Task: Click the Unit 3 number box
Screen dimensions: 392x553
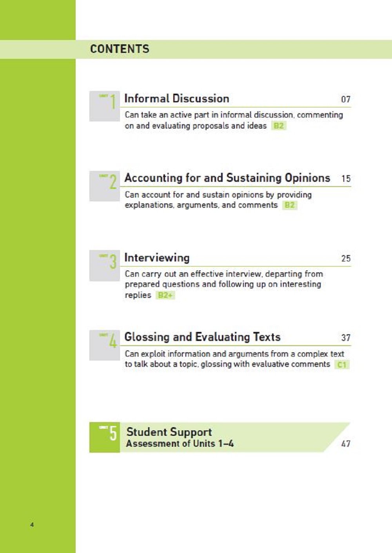Action: [x=104, y=265]
